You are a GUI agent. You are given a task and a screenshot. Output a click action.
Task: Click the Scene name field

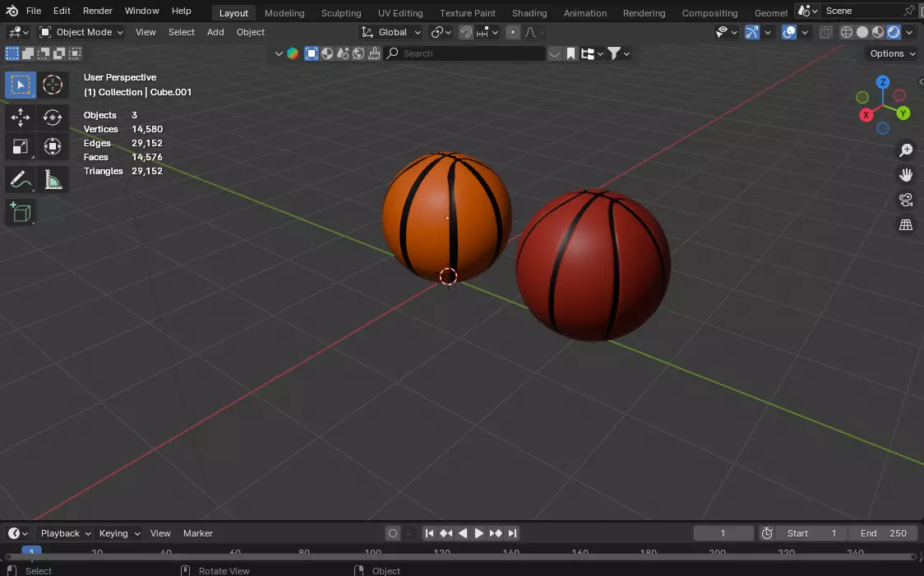click(862, 11)
